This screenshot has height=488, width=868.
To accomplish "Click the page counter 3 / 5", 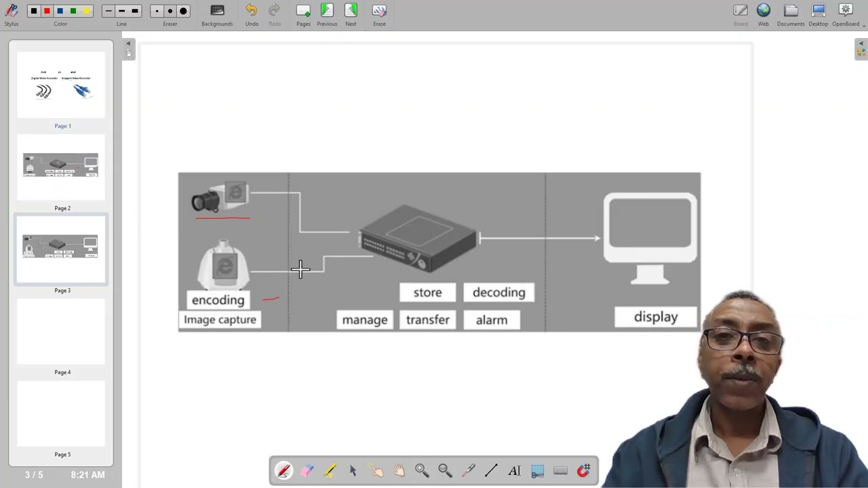I will (x=33, y=474).
